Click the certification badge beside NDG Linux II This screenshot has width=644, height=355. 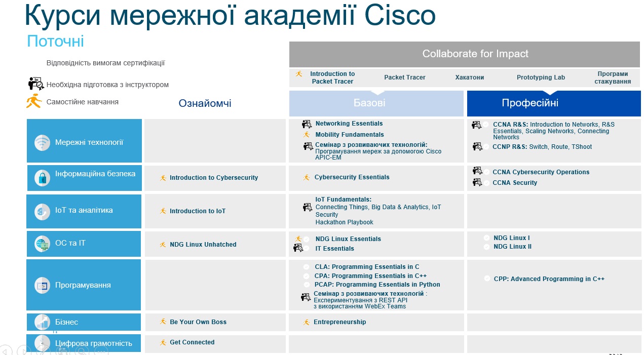click(487, 247)
